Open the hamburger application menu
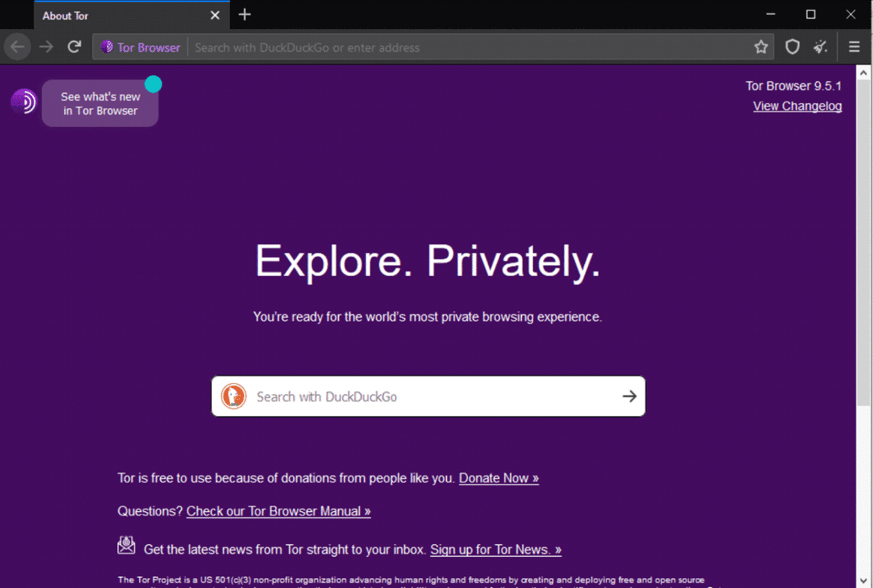Viewport: 873px width, 588px height. coord(854,47)
